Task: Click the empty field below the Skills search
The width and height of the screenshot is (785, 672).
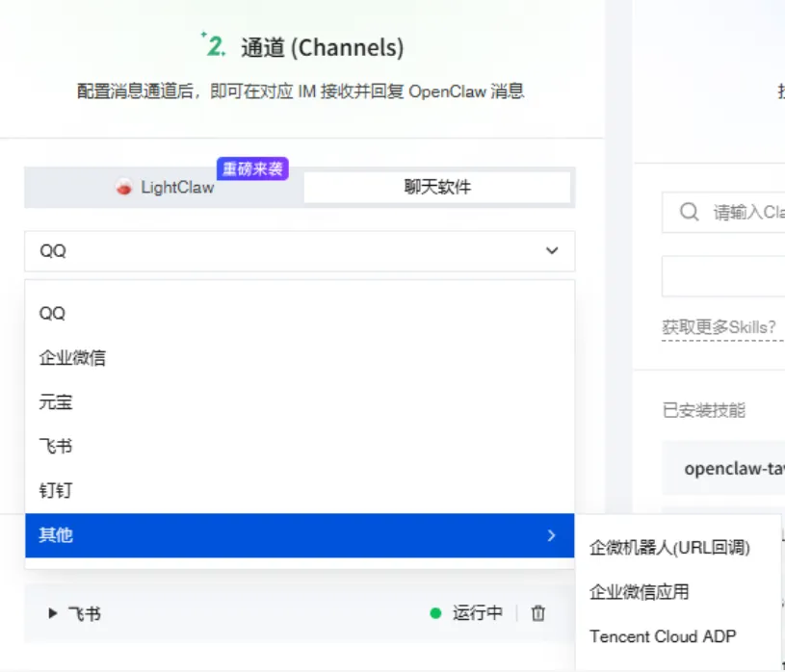Action: point(723,276)
